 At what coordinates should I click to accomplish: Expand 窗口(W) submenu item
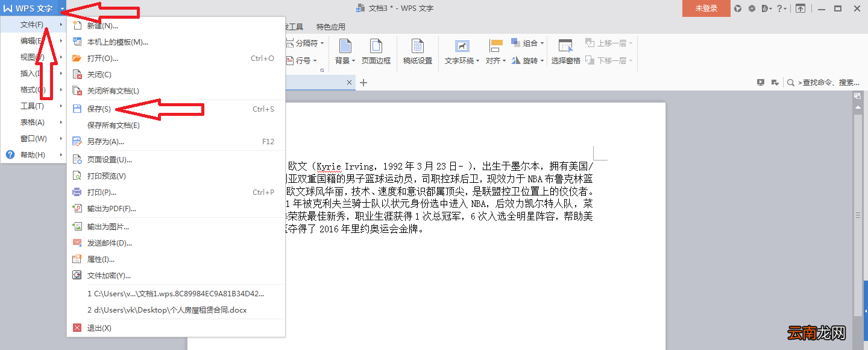pyautogui.click(x=33, y=139)
